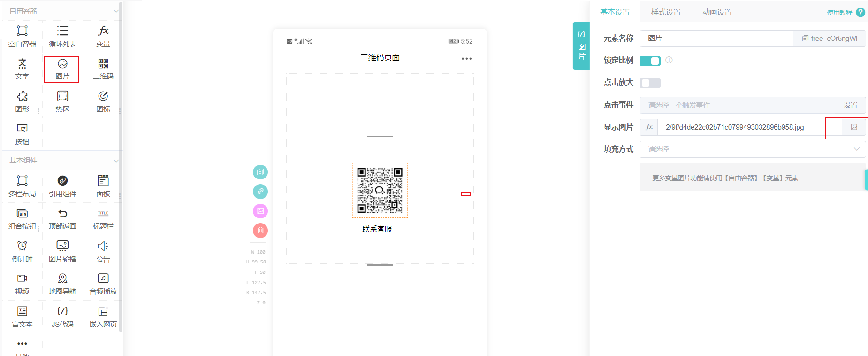Select the 热区 hotspot component

tap(62, 101)
